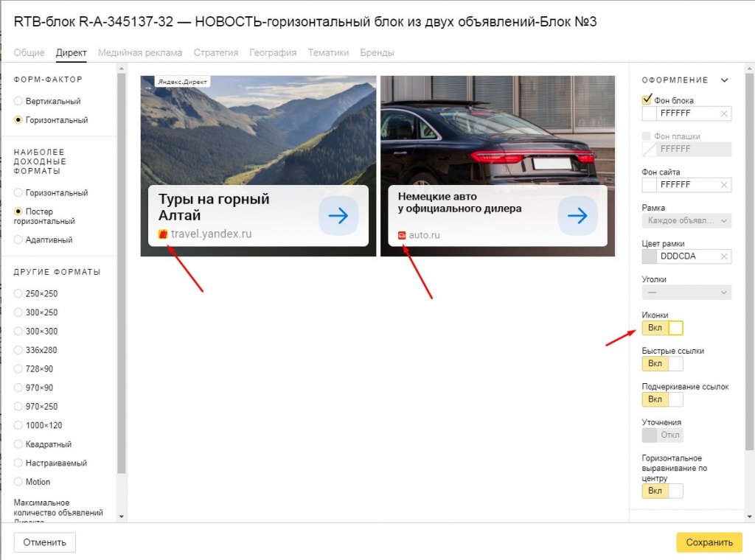Select the 970×90 format
The image size is (755, 560).
click(18, 388)
